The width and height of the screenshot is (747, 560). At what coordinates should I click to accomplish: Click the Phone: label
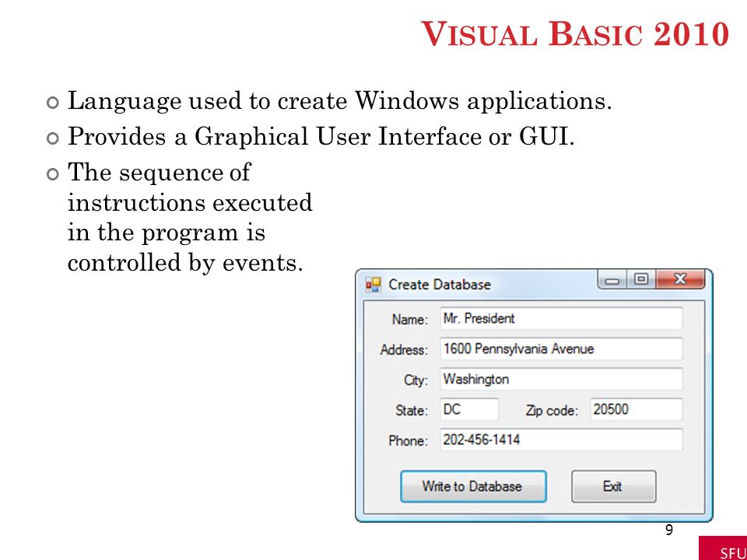(409, 440)
